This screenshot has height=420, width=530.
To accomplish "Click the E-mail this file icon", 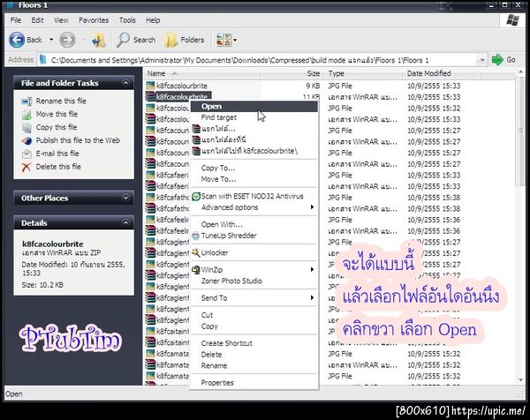I will (26, 154).
